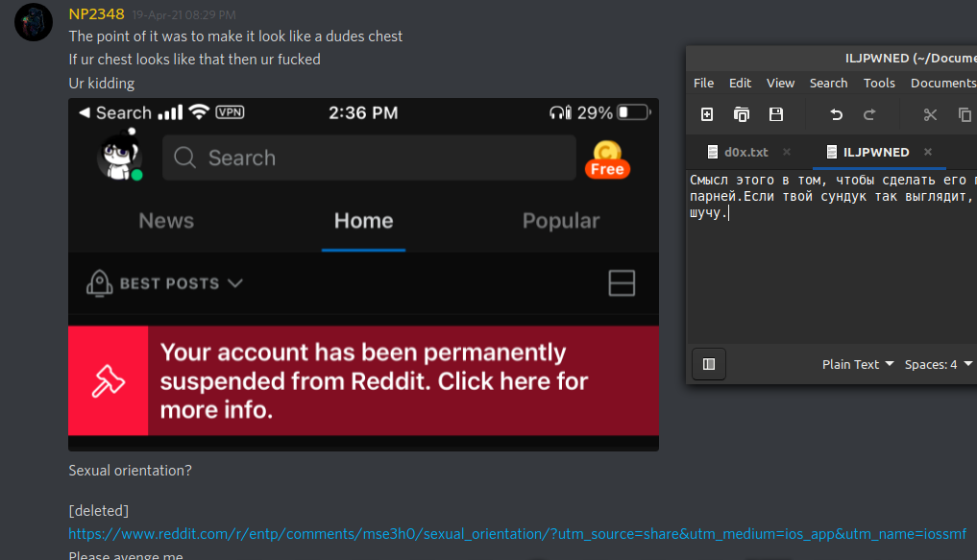Open the Tools menu in gedit

click(x=879, y=83)
